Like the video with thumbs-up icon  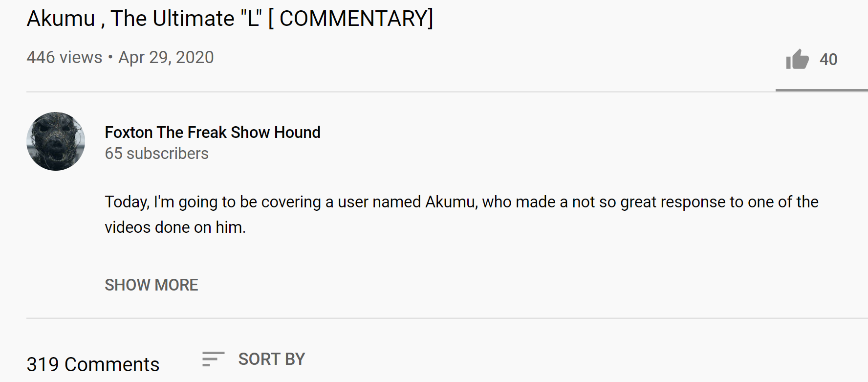click(x=797, y=59)
